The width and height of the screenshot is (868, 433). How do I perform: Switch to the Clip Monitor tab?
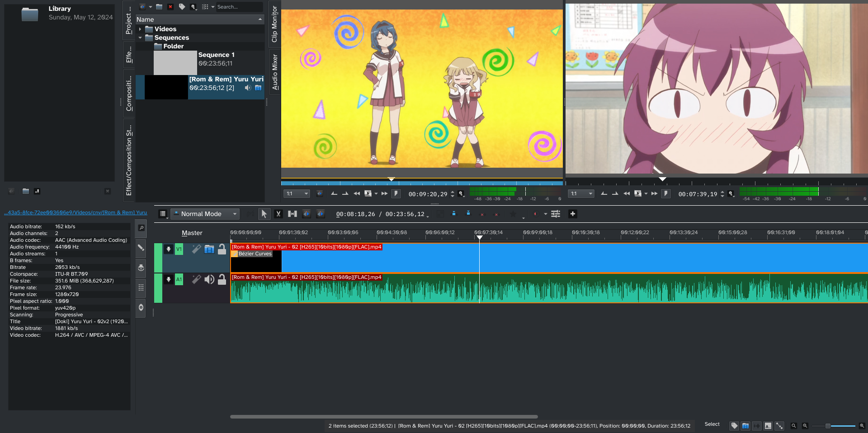(x=274, y=24)
